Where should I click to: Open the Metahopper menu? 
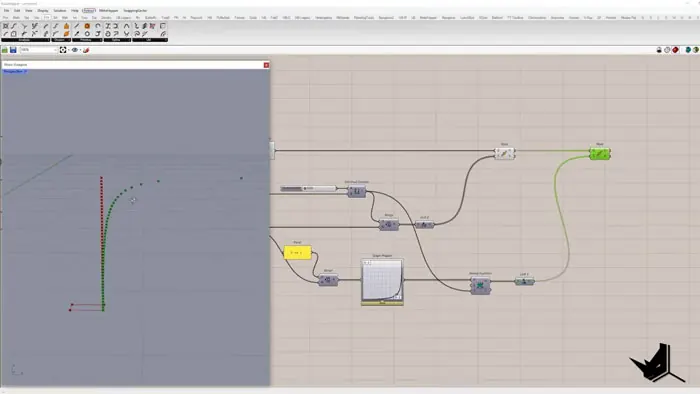coord(108,10)
